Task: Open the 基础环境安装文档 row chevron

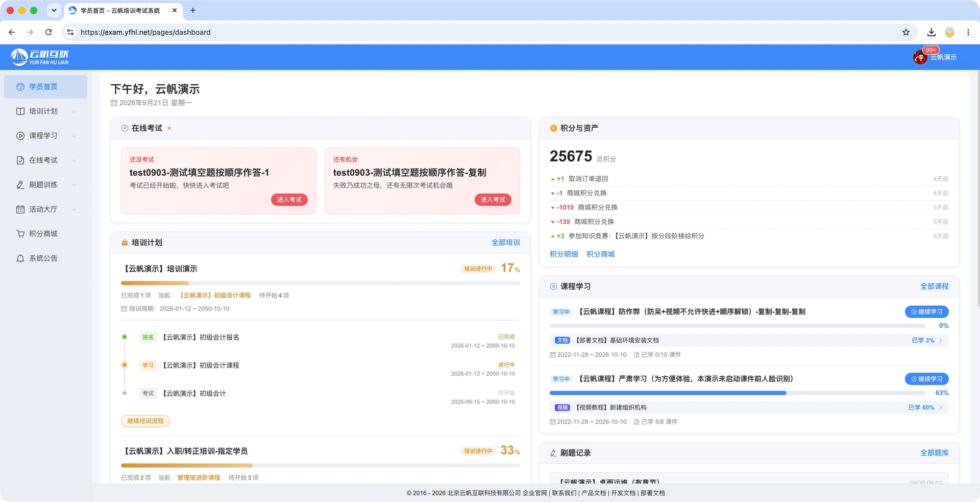Action: pos(941,340)
